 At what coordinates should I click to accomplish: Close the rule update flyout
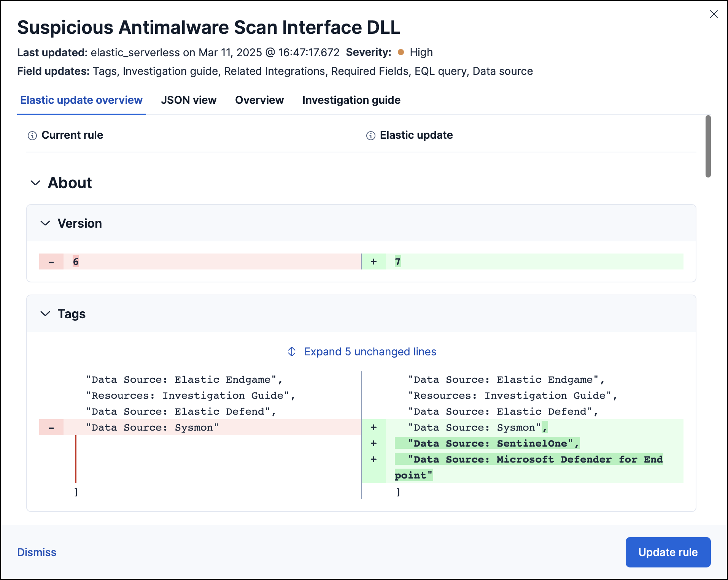tap(714, 14)
